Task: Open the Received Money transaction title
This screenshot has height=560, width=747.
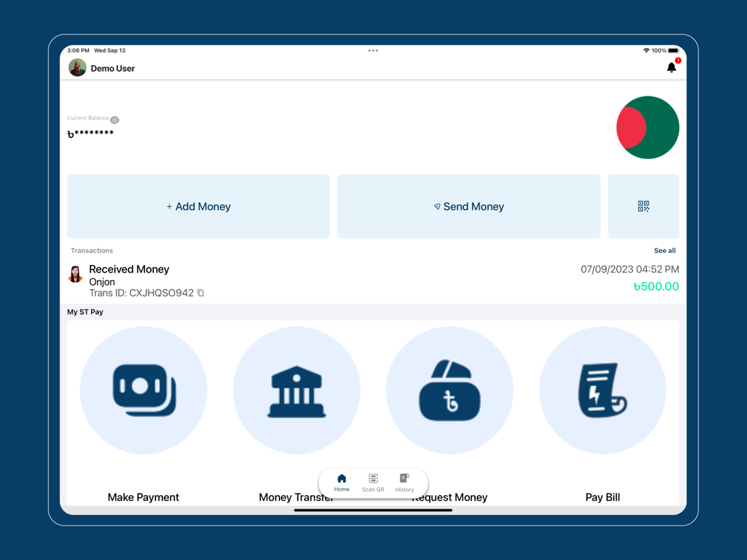Action: tap(129, 269)
